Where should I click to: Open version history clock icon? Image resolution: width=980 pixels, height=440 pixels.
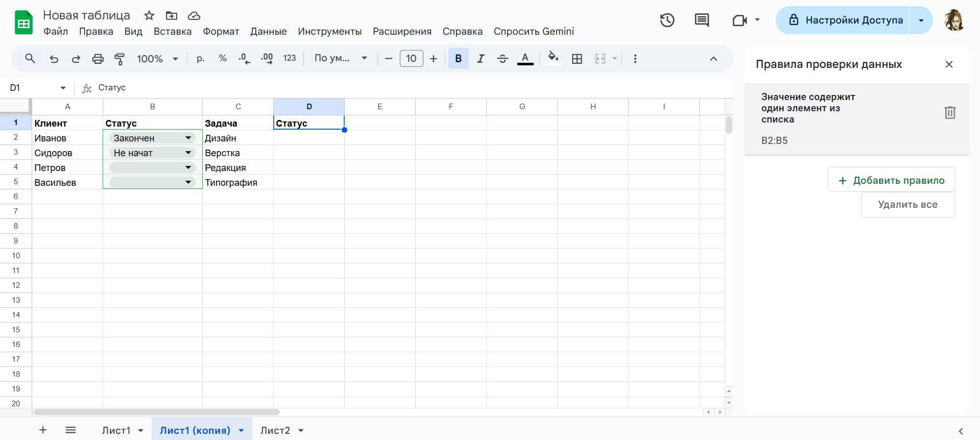(x=667, y=20)
